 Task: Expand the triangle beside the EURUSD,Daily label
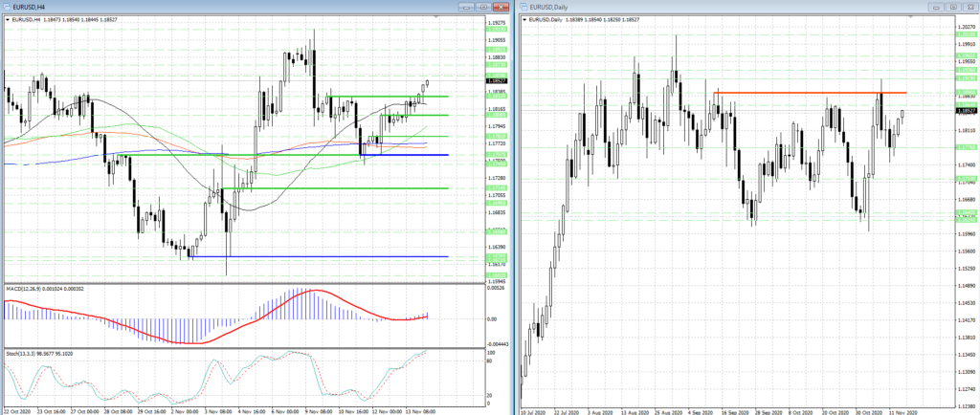[x=526, y=19]
